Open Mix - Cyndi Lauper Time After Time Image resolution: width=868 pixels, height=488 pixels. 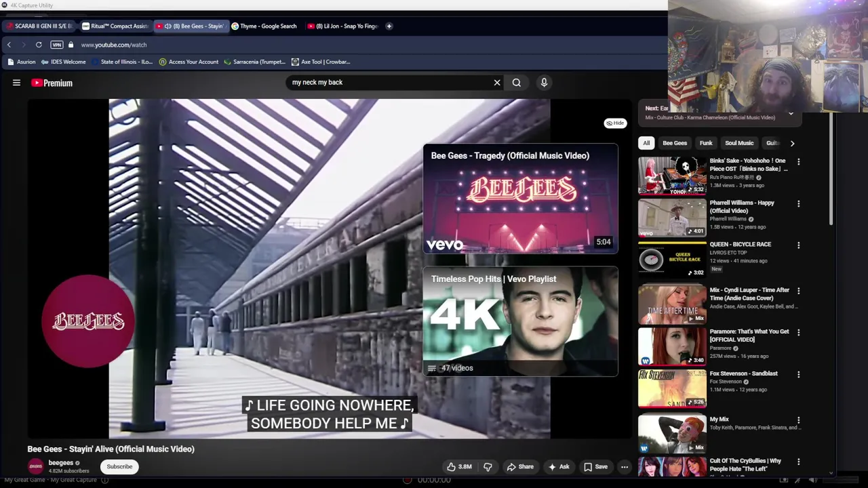click(672, 305)
